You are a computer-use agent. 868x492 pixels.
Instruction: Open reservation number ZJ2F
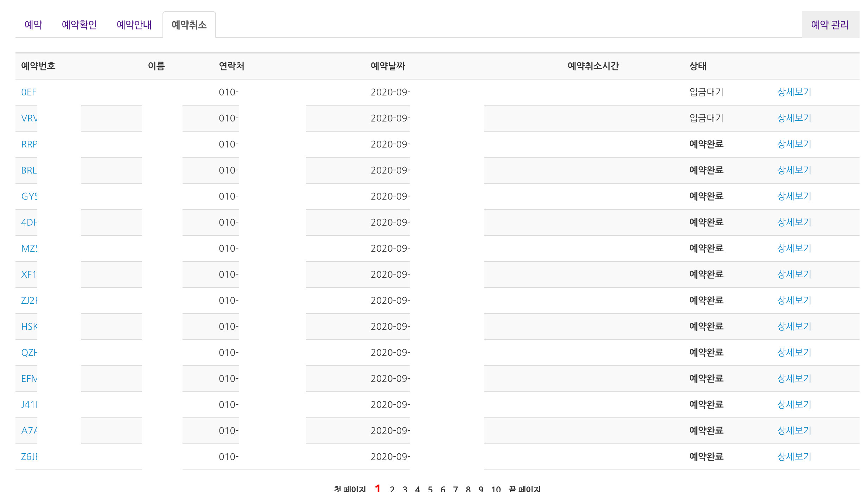(29, 301)
